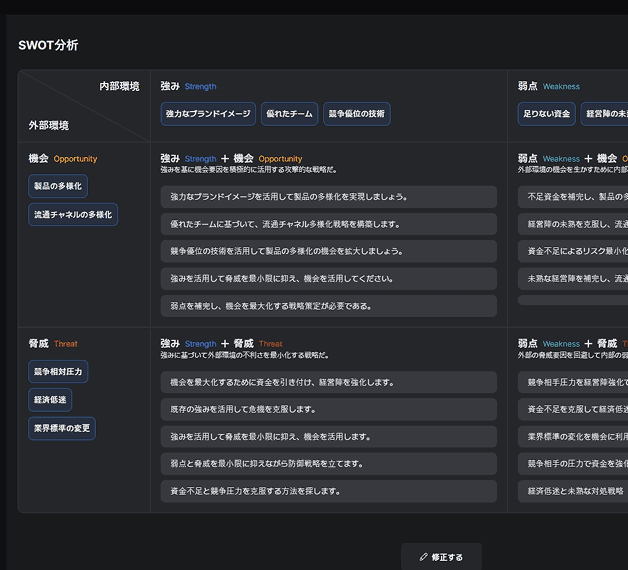Click the 強み Strength + 脅威 Threat heading
This screenshot has width=628, height=570.
coord(221,344)
